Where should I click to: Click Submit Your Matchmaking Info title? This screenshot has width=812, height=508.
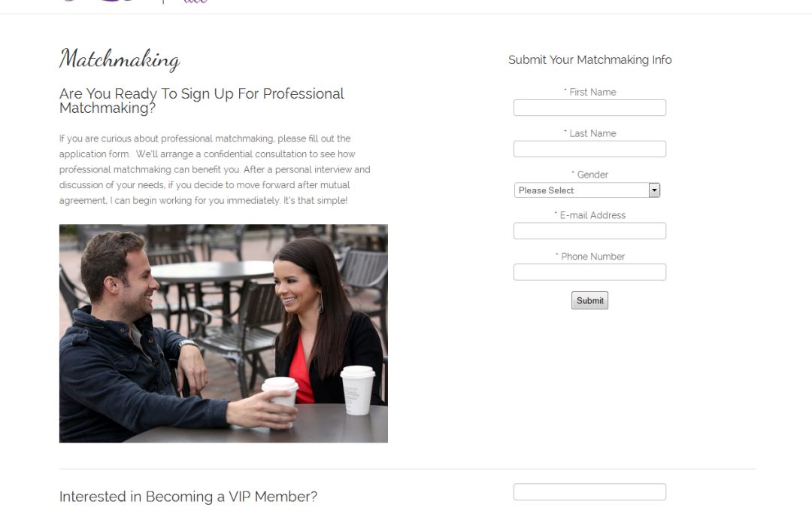pyautogui.click(x=590, y=60)
